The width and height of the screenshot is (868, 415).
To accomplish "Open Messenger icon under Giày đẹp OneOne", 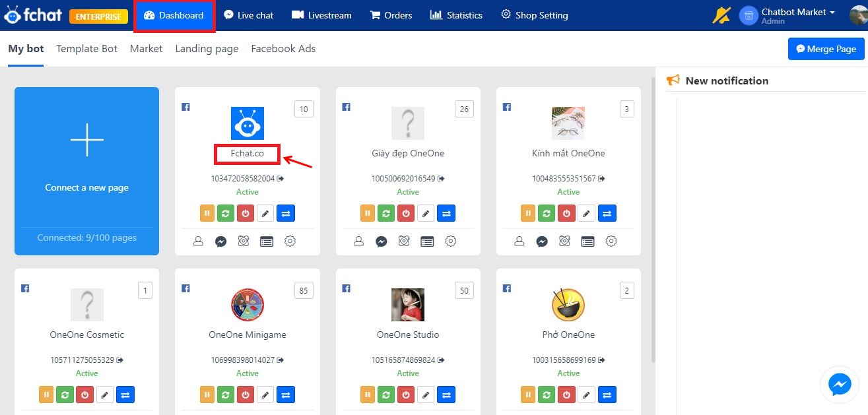I will [x=382, y=241].
